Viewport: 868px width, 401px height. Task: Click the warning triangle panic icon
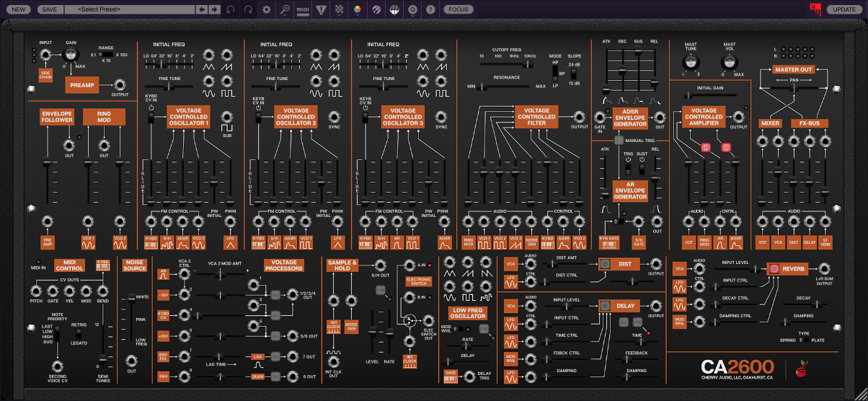[x=321, y=9]
